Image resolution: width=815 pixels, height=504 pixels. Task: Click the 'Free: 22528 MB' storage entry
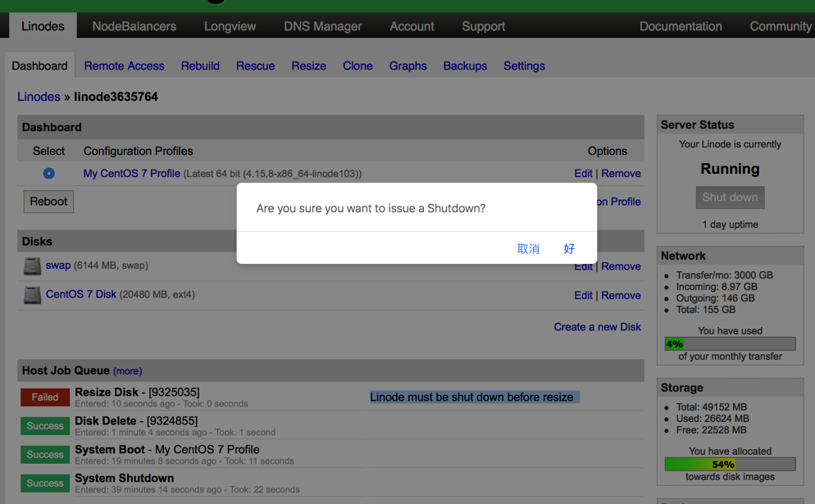pyautogui.click(x=711, y=429)
